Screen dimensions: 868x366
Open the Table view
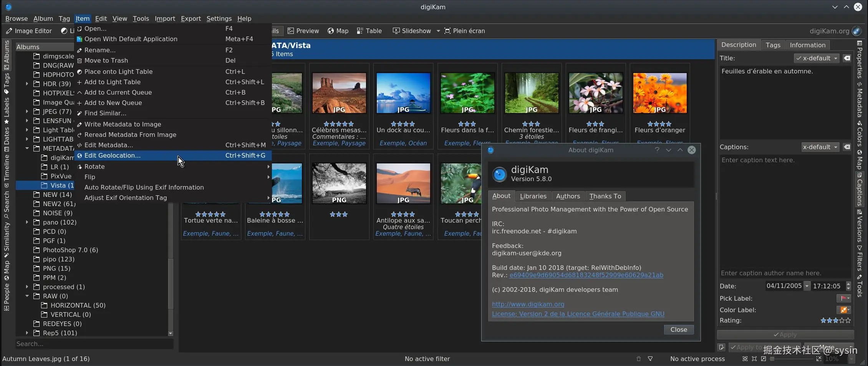click(369, 31)
